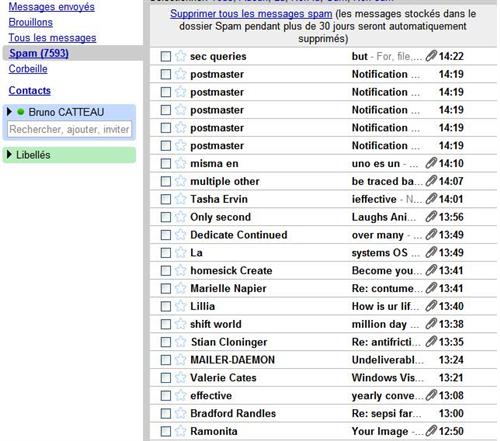The image size is (500, 441).
Task: Expand the Bruno CATTEAU chat panel
Action: [x=9, y=112]
